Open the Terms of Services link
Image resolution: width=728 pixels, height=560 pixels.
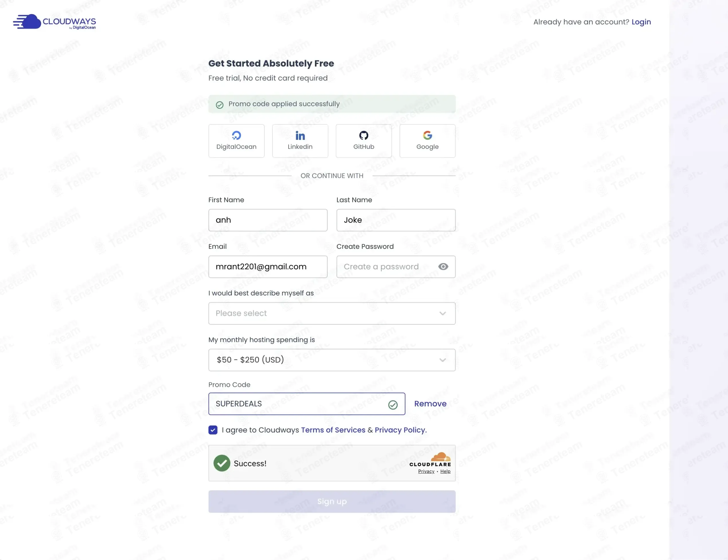pyautogui.click(x=333, y=430)
